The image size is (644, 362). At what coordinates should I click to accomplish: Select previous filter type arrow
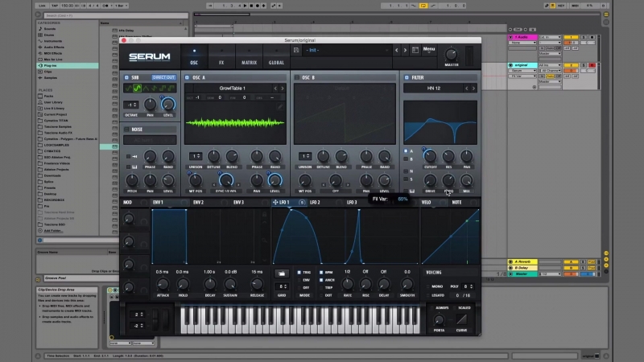click(x=467, y=88)
